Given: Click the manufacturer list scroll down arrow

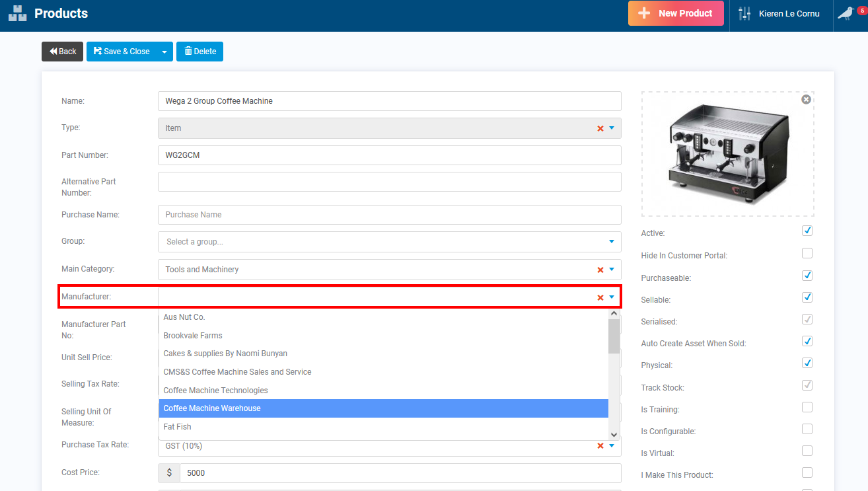Looking at the screenshot, I should click(614, 434).
